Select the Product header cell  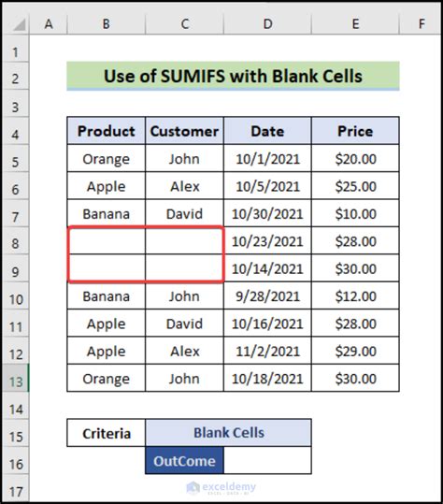click(x=107, y=131)
